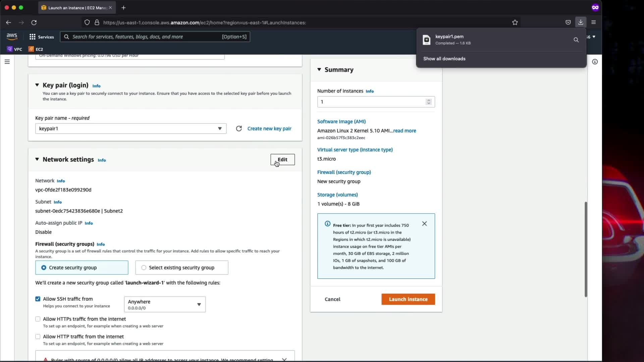644x362 pixels.
Task: Open the keypair1 key pair dropdown
Action: coord(130,129)
